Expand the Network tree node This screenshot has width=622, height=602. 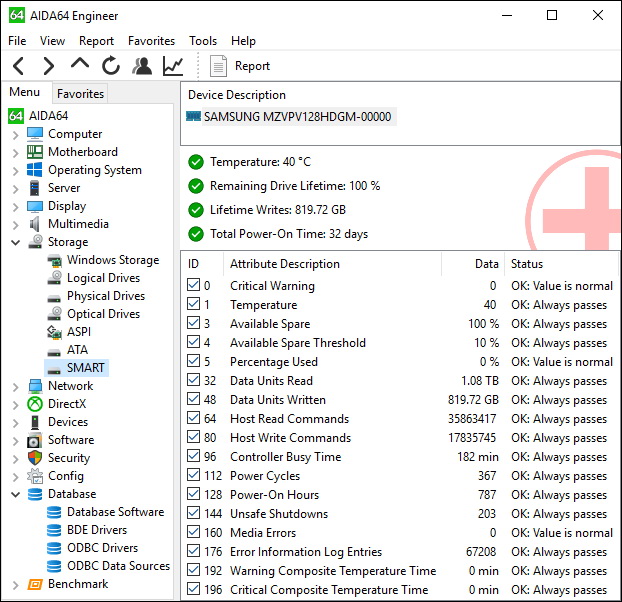coord(15,387)
